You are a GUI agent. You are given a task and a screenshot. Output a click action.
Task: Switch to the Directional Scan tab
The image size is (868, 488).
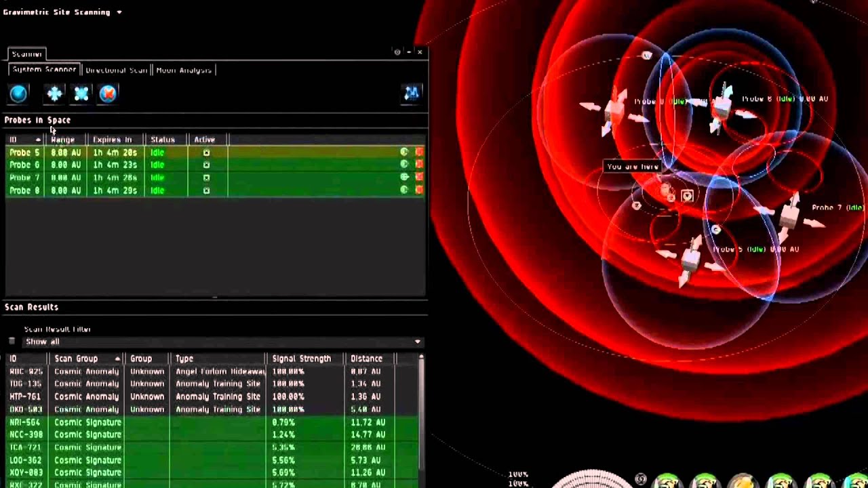[x=116, y=70]
